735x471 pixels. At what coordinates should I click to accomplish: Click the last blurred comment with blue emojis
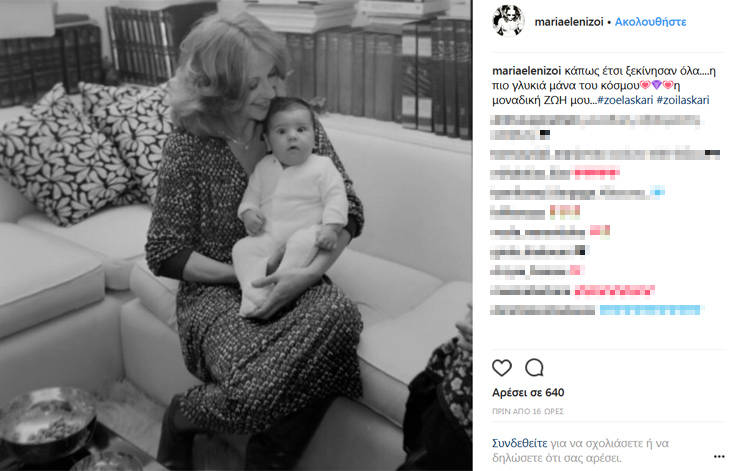point(595,310)
